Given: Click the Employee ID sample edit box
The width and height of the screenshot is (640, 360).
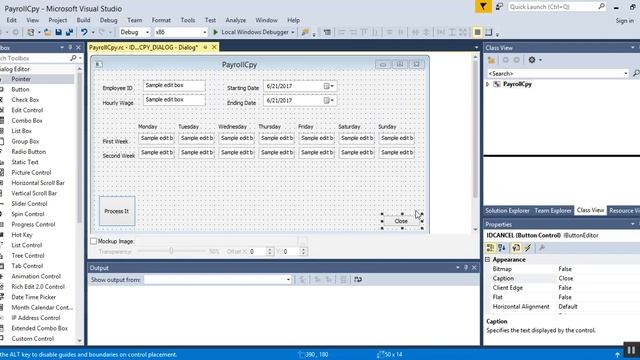Looking at the screenshot, I should coord(174,86).
